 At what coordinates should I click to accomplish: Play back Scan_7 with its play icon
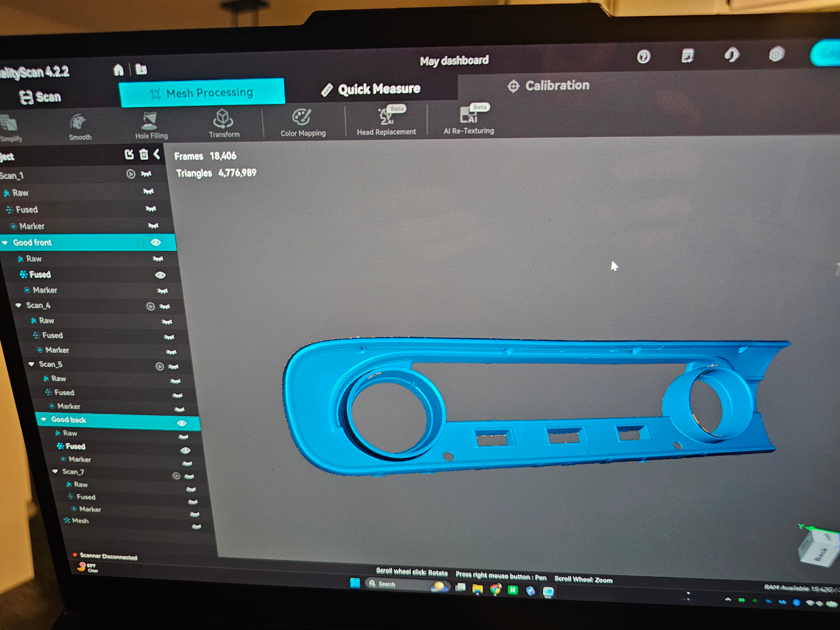click(176, 476)
